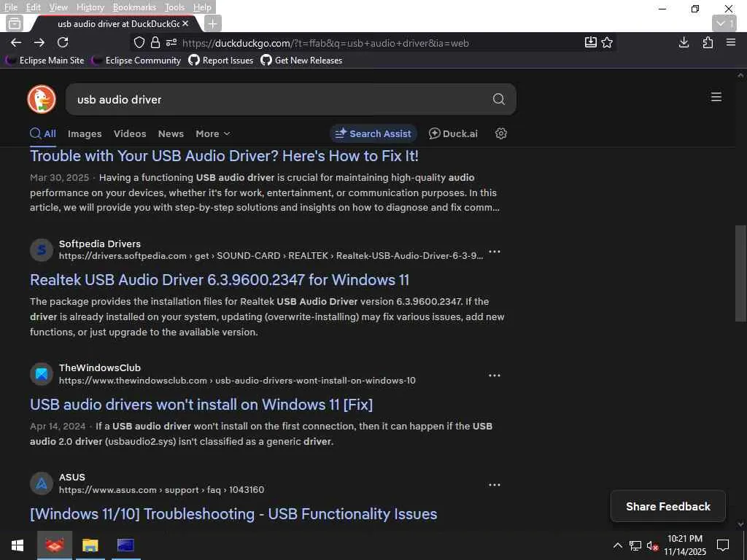This screenshot has width=747, height=560.
Task: Open the tracking protection shield icon
Action: coord(139,43)
